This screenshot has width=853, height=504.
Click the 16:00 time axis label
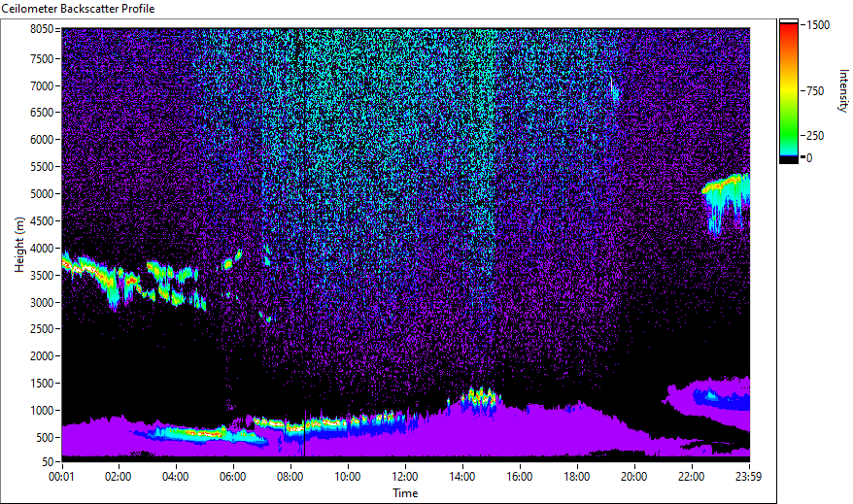click(520, 477)
